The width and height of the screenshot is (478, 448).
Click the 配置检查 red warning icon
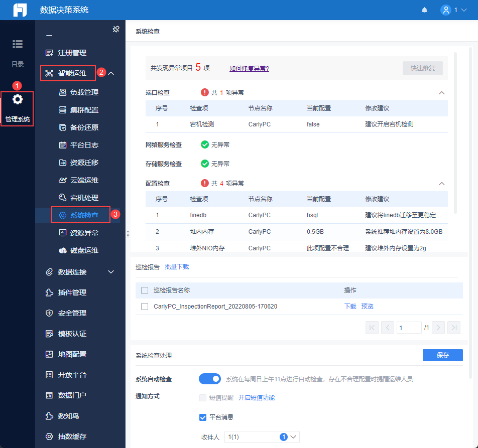coord(204,183)
